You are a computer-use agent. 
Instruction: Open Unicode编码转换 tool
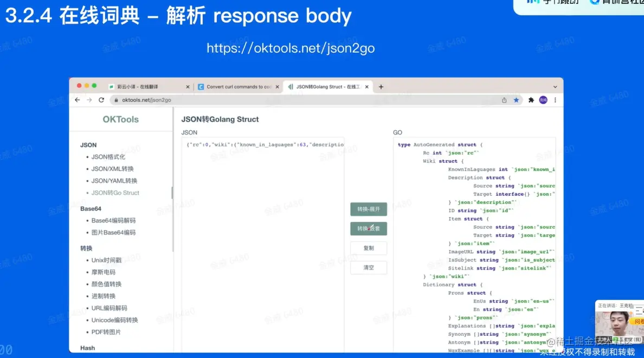pos(114,320)
